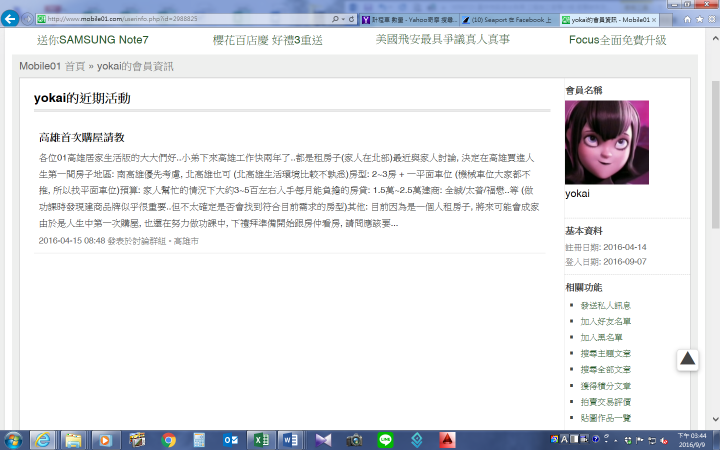Screen dimensions: 720x450
Task: Click the page scrollbar up arrow
Action: coord(715,39)
